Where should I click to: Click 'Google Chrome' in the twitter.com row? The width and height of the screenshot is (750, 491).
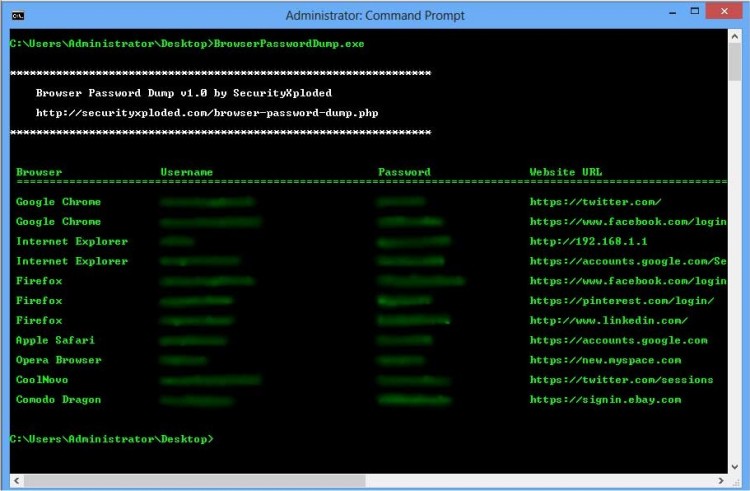click(x=58, y=202)
